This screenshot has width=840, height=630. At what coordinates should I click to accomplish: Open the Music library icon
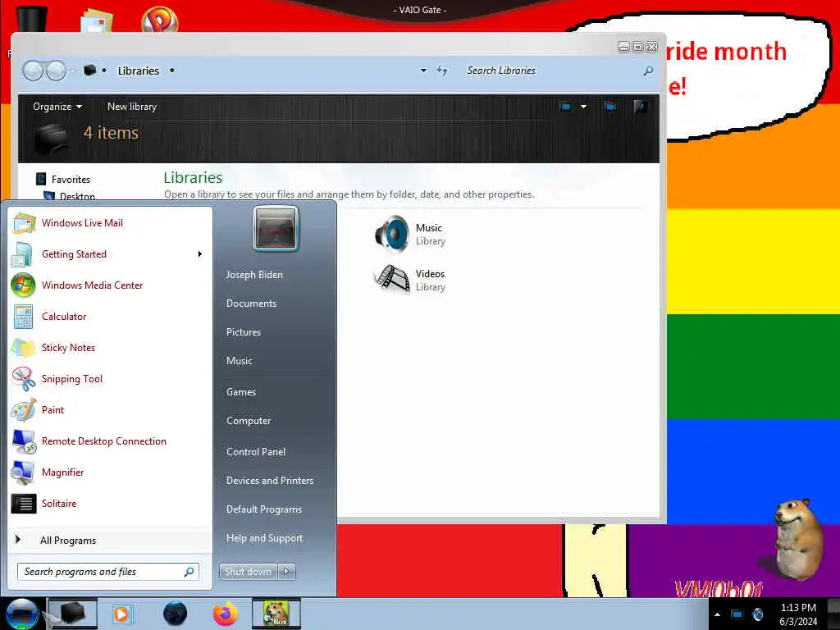click(391, 234)
